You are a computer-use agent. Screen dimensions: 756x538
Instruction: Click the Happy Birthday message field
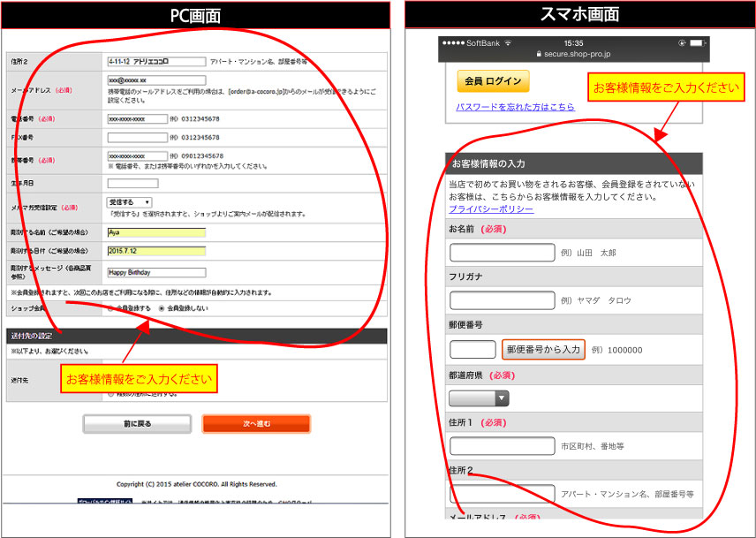click(x=155, y=273)
